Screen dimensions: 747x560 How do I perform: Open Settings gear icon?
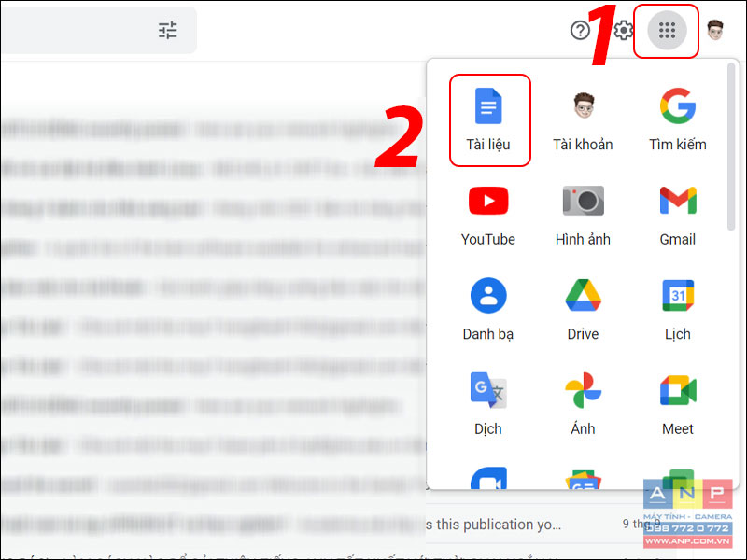pyautogui.click(x=623, y=31)
